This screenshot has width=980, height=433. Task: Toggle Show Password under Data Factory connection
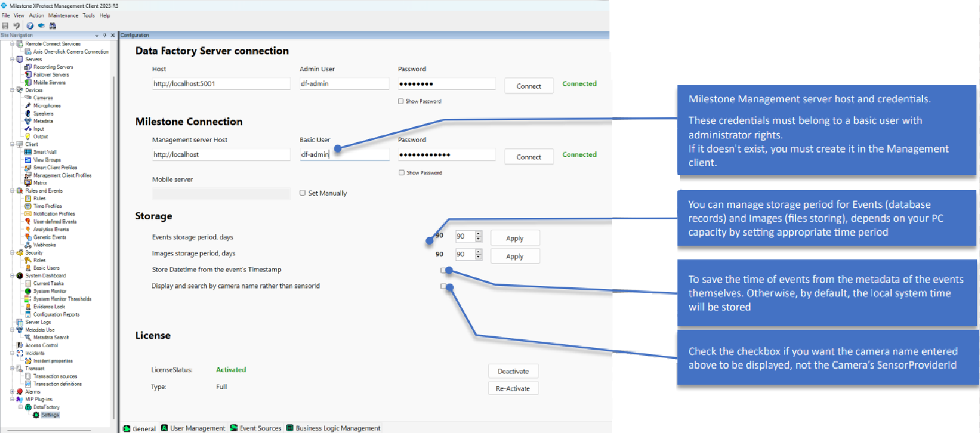point(401,102)
